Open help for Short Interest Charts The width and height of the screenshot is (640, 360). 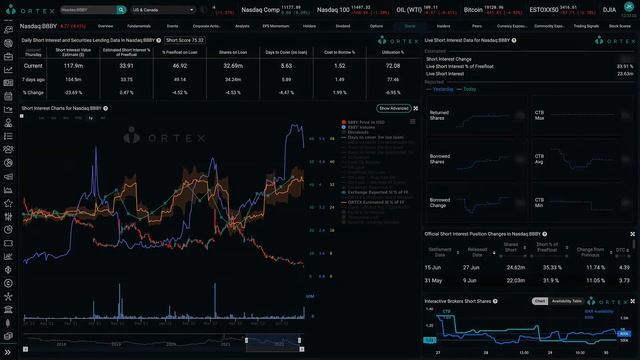[x=106, y=109]
